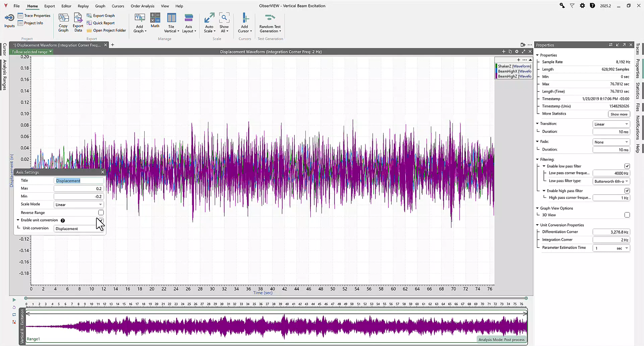The height and width of the screenshot is (346, 644).
Task: Toggle the Reverse Range checkbox
Action: point(101,213)
